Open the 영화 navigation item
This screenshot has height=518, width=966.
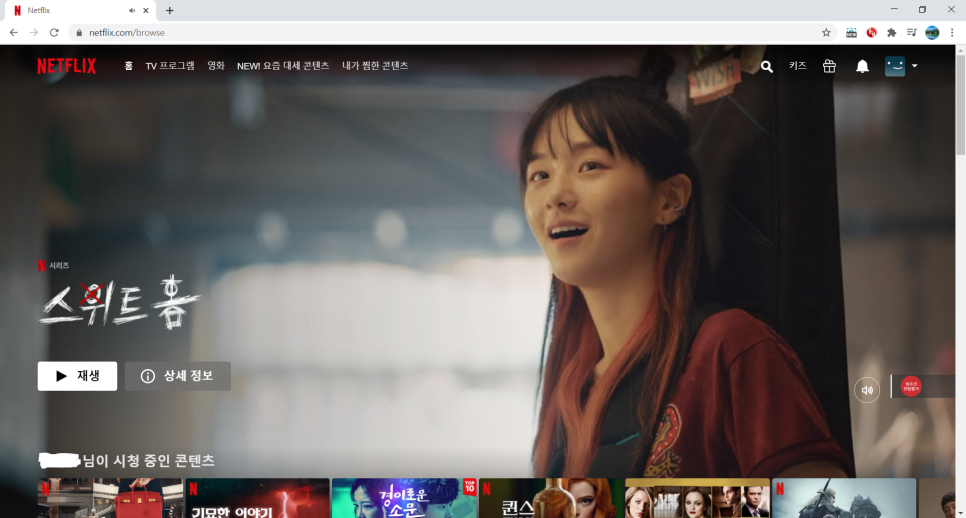216,66
